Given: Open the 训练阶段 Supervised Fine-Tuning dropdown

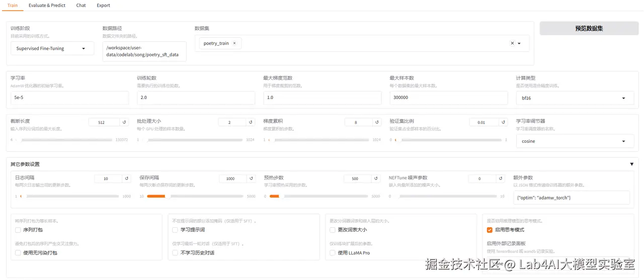Looking at the screenshot, I should [52, 49].
